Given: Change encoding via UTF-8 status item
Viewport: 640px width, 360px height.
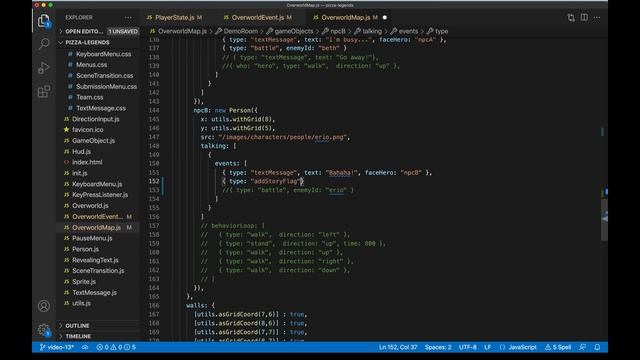Looking at the screenshot, I should point(468,347).
